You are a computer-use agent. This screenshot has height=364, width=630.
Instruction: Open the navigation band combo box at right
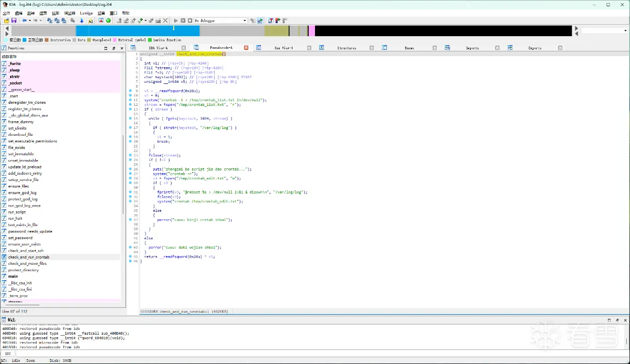[604, 31]
